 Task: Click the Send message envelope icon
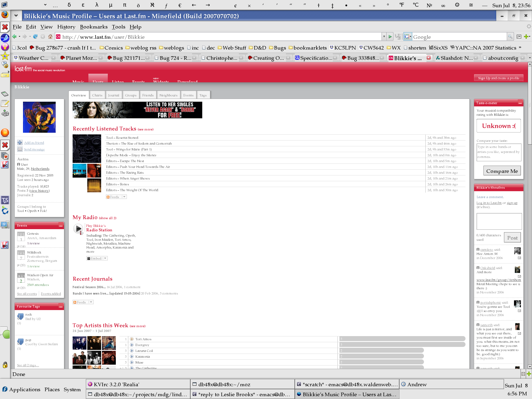20,149
